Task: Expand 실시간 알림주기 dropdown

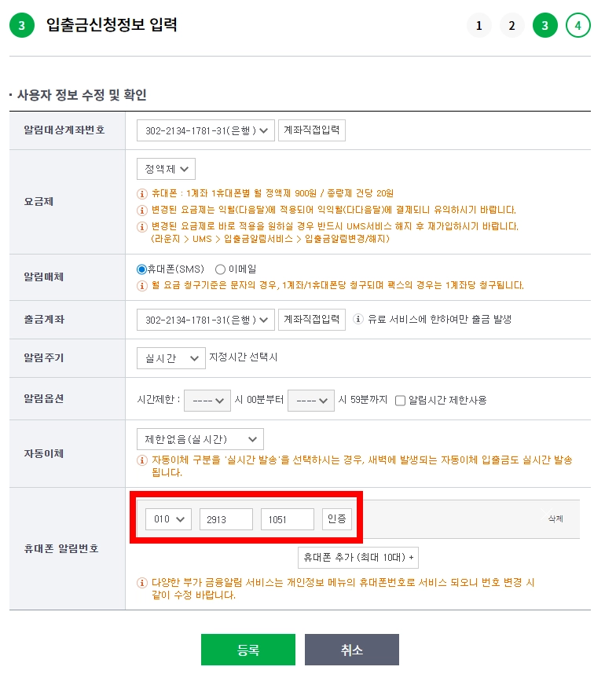Action: pyautogui.click(x=170, y=358)
